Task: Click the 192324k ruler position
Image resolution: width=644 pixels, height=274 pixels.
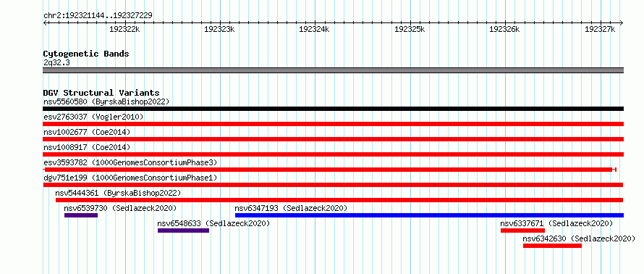Action: 315,29
